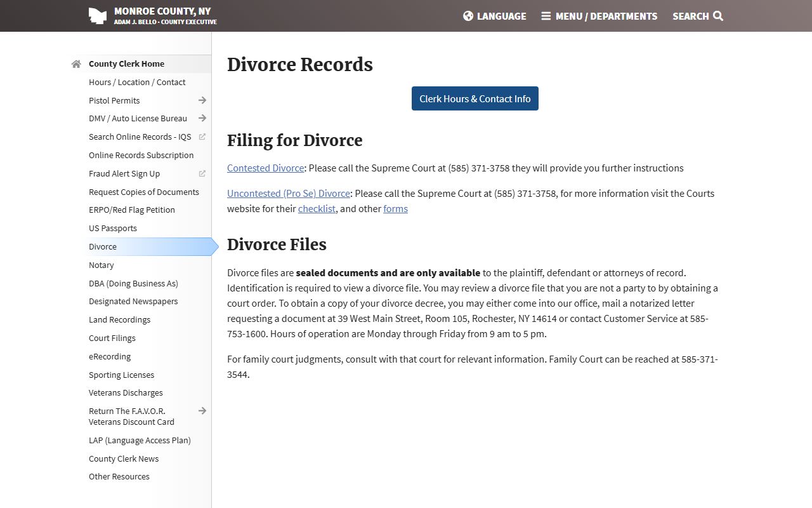Viewport: 812px width, 508px height.
Task: Click "sealed documents and are only available" text
Action: pos(388,273)
